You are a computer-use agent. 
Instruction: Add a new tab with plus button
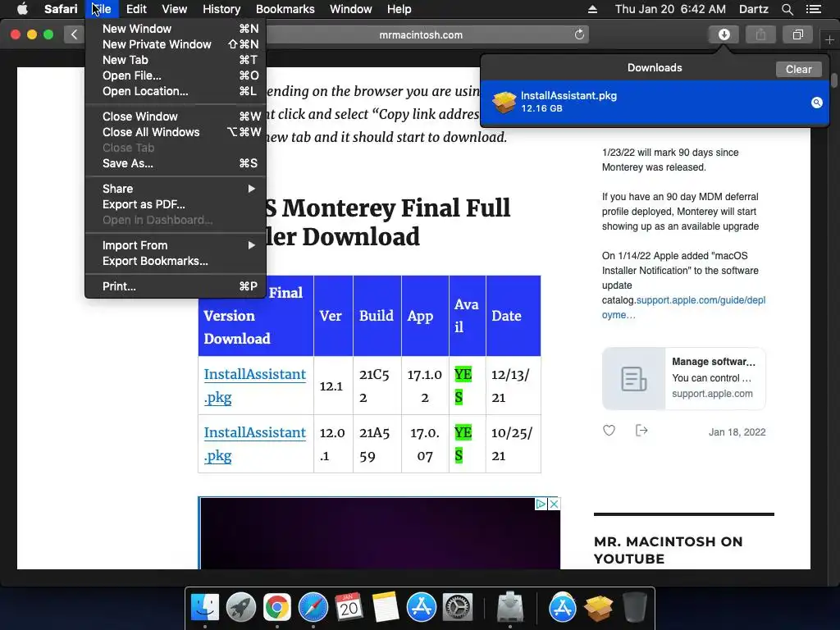pyautogui.click(x=829, y=39)
